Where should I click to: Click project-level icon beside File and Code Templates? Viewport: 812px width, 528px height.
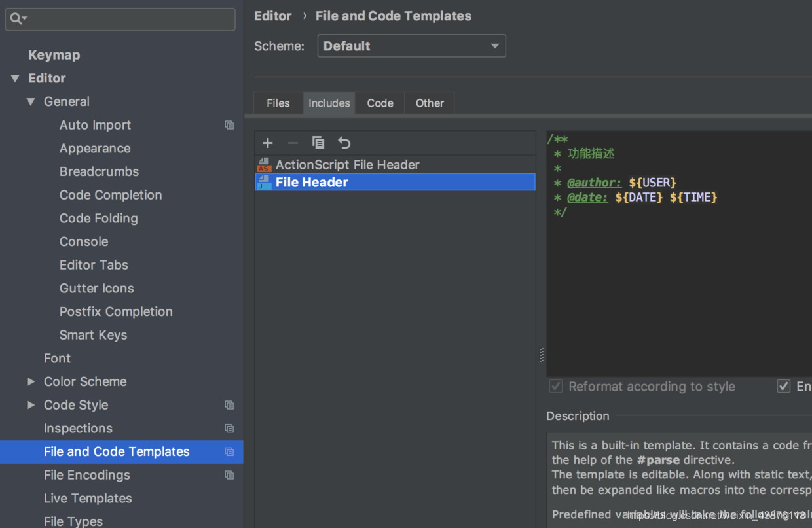229,451
